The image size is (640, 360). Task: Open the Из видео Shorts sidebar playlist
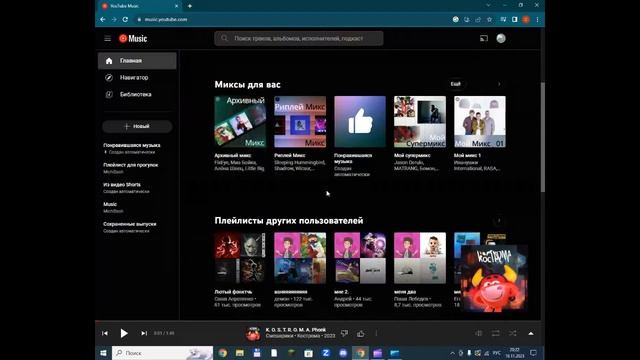pos(122,184)
